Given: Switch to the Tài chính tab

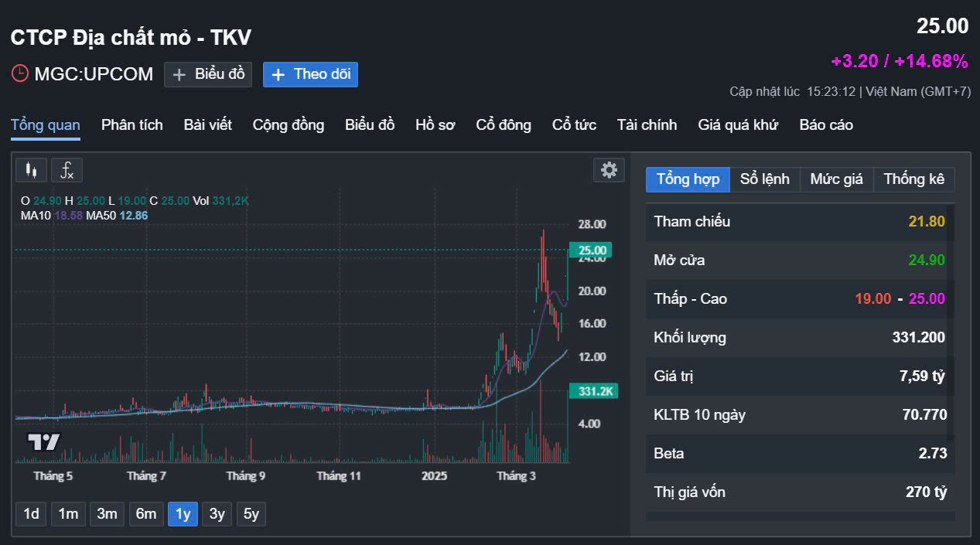Looking at the screenshot, I should coord(647,124).
